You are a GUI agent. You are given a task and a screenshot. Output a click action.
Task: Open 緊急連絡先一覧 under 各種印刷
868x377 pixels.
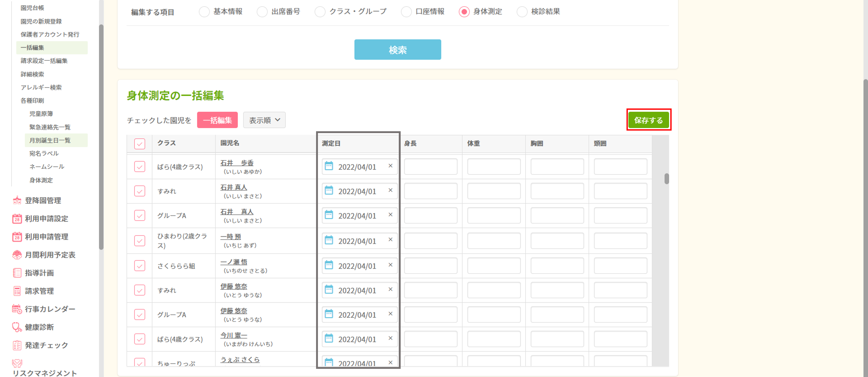(50, 127)
